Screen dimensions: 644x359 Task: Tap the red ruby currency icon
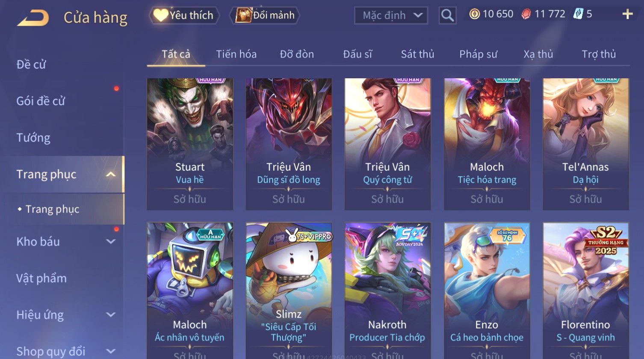pos(526,14)
